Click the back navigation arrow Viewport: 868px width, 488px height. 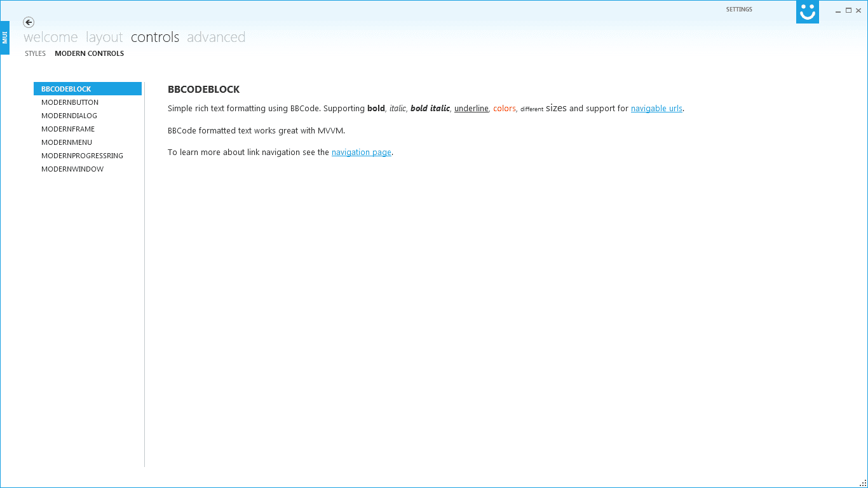(29, 22)
